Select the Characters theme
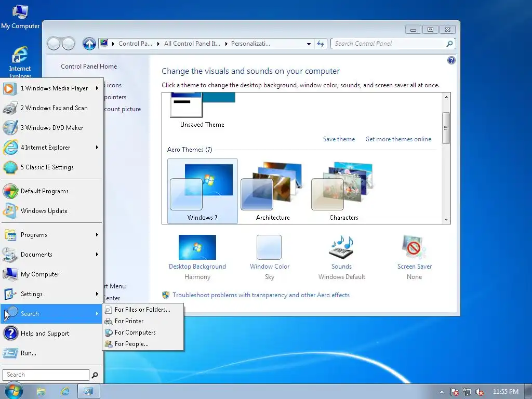 (x=344, y=191)
